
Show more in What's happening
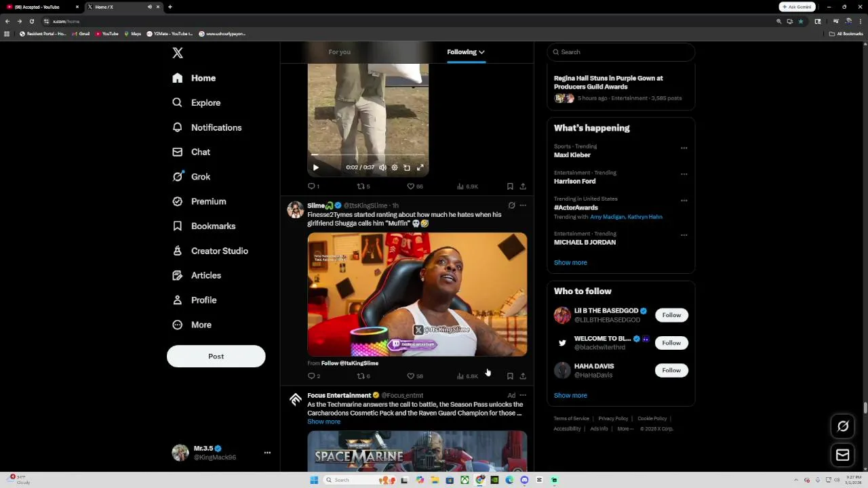tap(570, 263)
